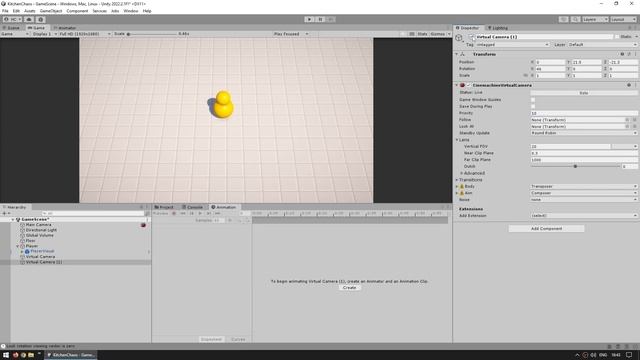Screen dimensions: 640x360
Task: Click the Play button in the toolbar
Action: click(x=309, y=19)
